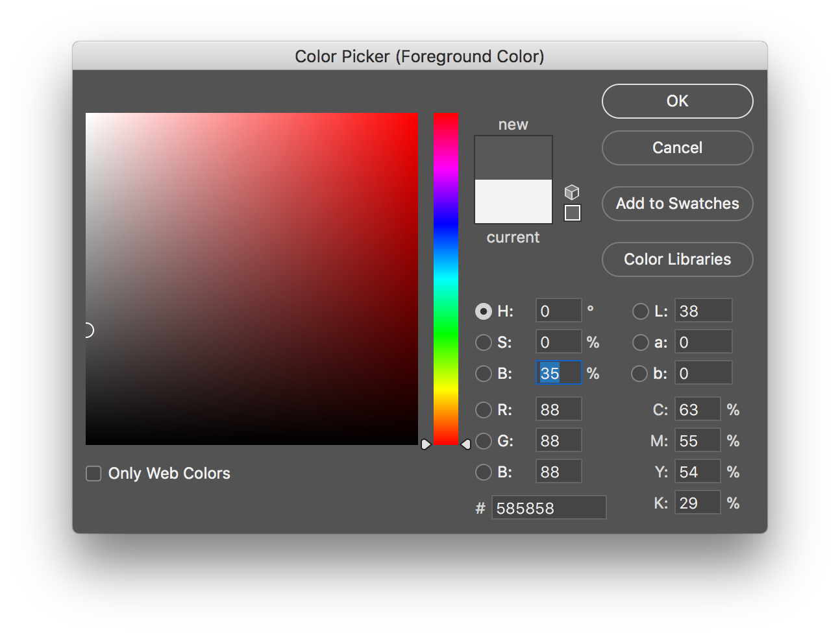Click the new color swatch preview
This screenshot has height=637, width=840.
(513, 158)
